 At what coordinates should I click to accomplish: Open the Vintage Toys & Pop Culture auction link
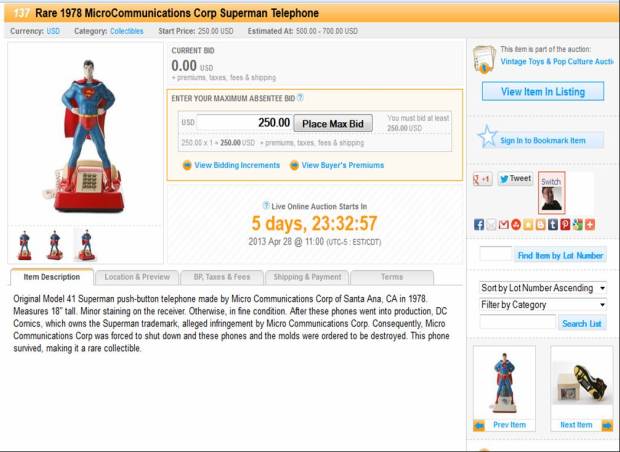(x=557, y=62)
